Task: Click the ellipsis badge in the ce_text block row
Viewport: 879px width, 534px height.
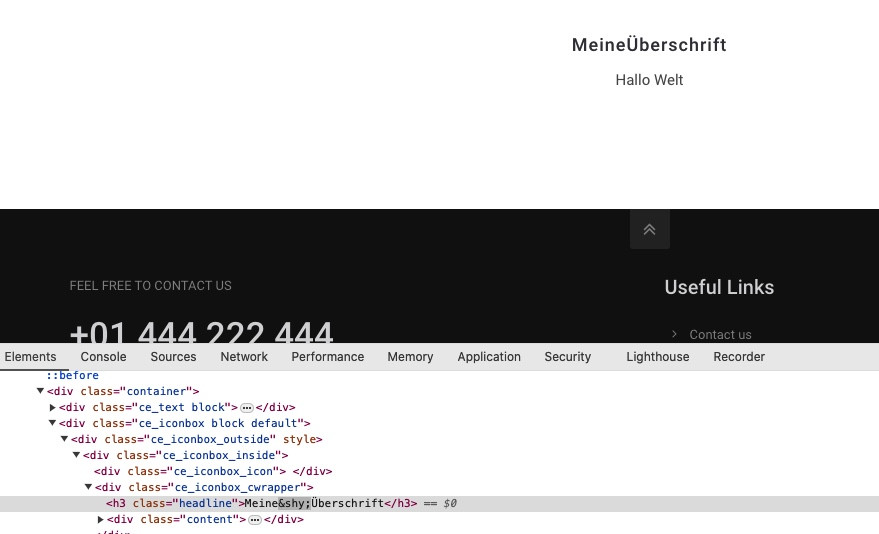Action: pyautogui.click(x=247, y=408)
